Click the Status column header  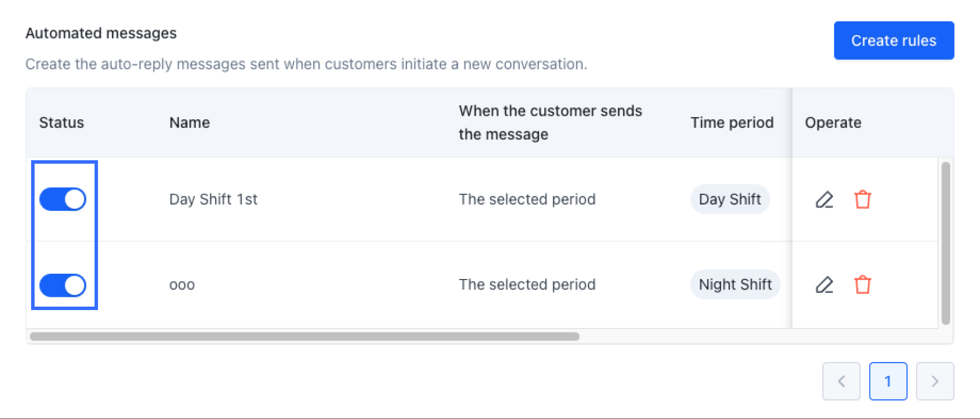62,123
